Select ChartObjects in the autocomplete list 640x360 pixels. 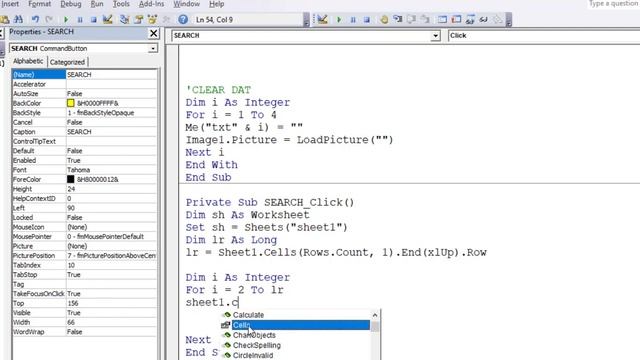(x=254, y=335)
